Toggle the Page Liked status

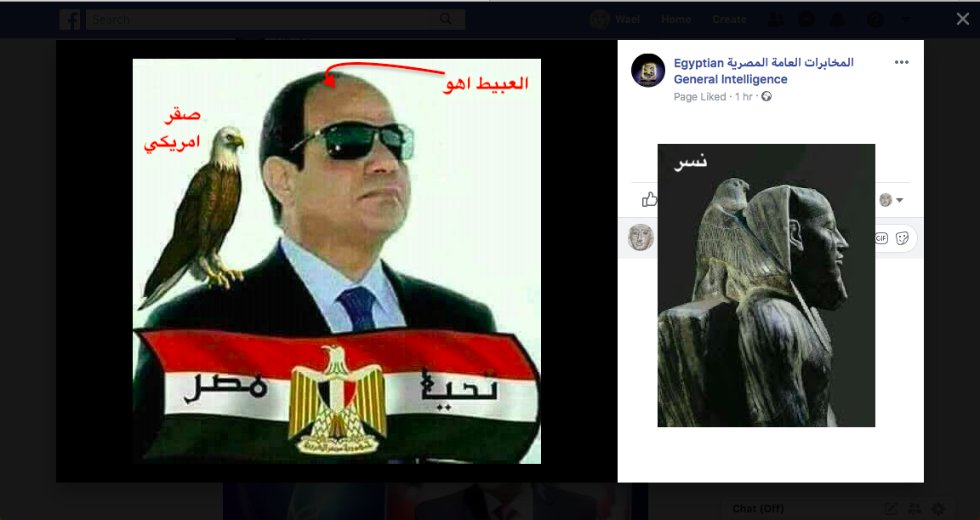pyautogui.click(x=700, y=97)
